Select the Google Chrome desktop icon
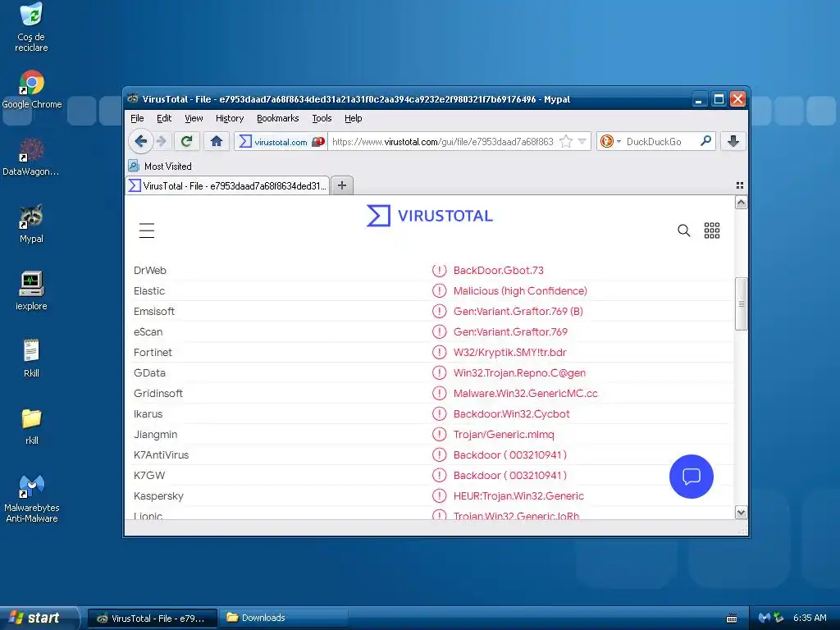840x630 pixels. [32, 89]
